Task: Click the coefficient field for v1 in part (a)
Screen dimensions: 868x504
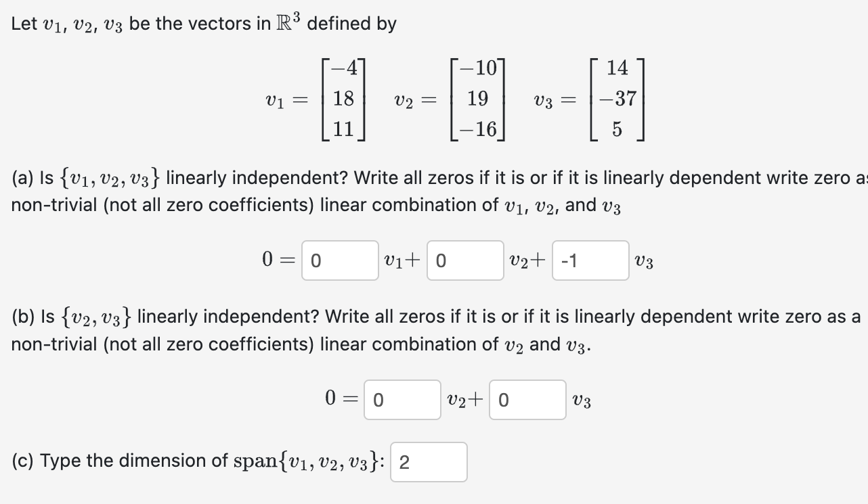Action: point(339,260)
